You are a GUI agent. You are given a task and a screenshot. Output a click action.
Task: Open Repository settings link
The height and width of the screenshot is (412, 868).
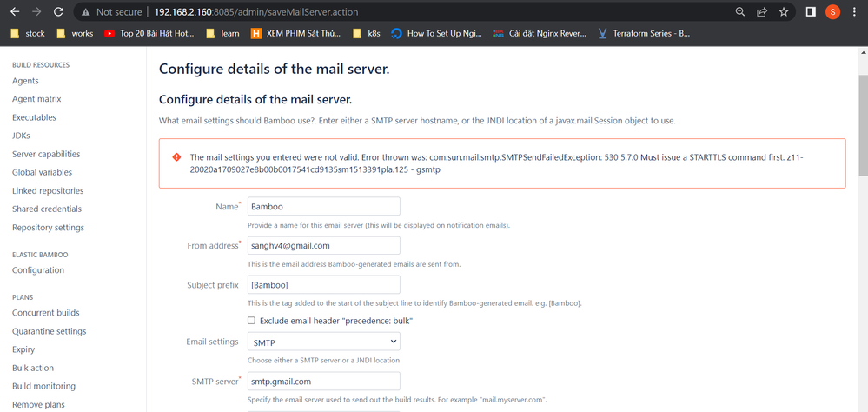(48, 228)
